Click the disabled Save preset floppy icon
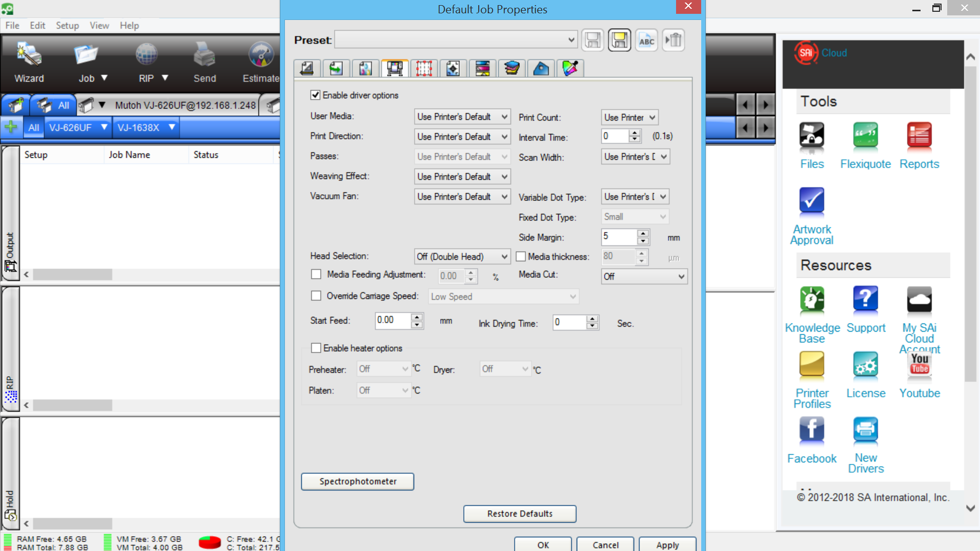The width and height of the screenshot is (980, 551). click(593, 40)
